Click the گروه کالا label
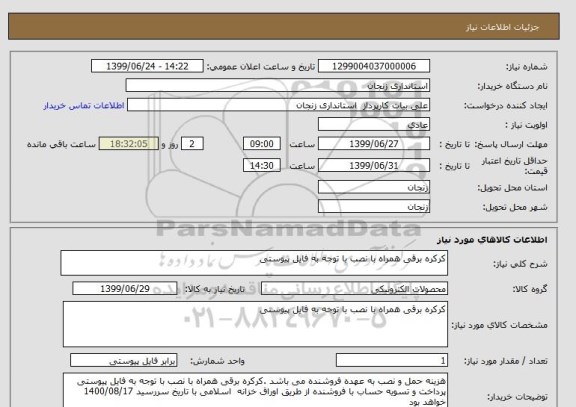The width and height of the screenshot is (576, 407). pyautogui.click(x=530, y=289)
